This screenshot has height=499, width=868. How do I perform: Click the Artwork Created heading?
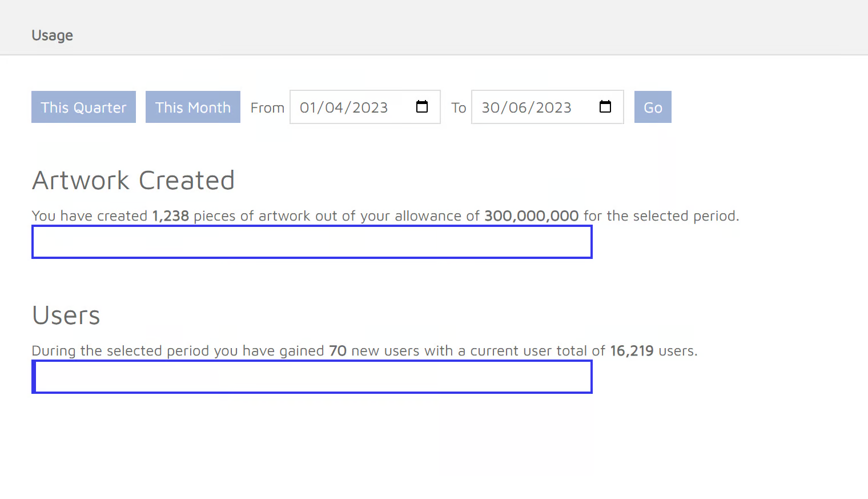pos(133,181)
